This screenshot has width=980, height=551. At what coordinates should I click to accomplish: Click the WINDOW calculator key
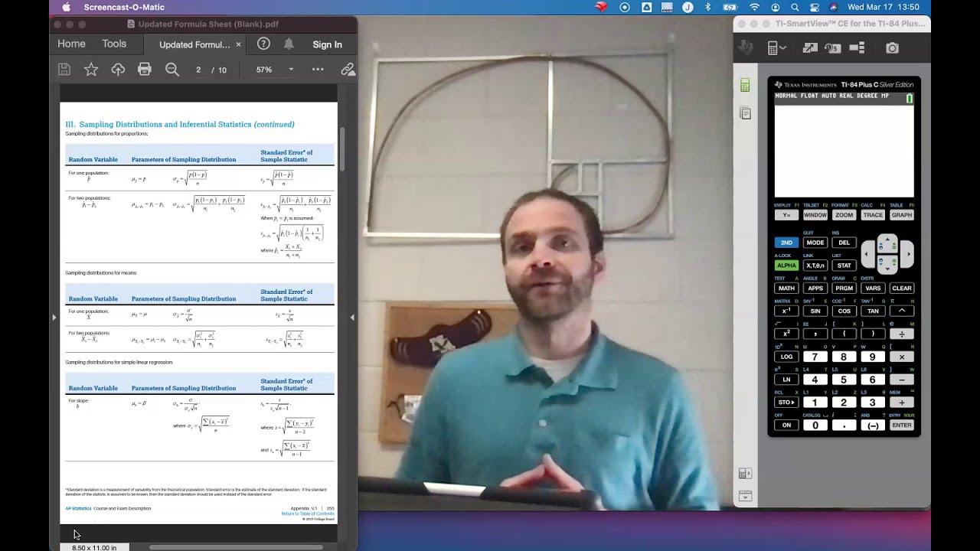coord(815,215)
